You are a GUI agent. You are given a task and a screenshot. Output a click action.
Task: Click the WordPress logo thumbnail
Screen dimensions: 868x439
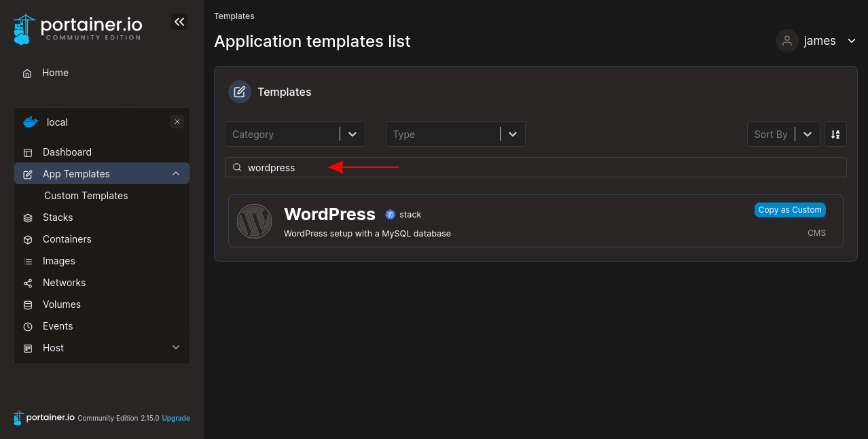point(254,222)
